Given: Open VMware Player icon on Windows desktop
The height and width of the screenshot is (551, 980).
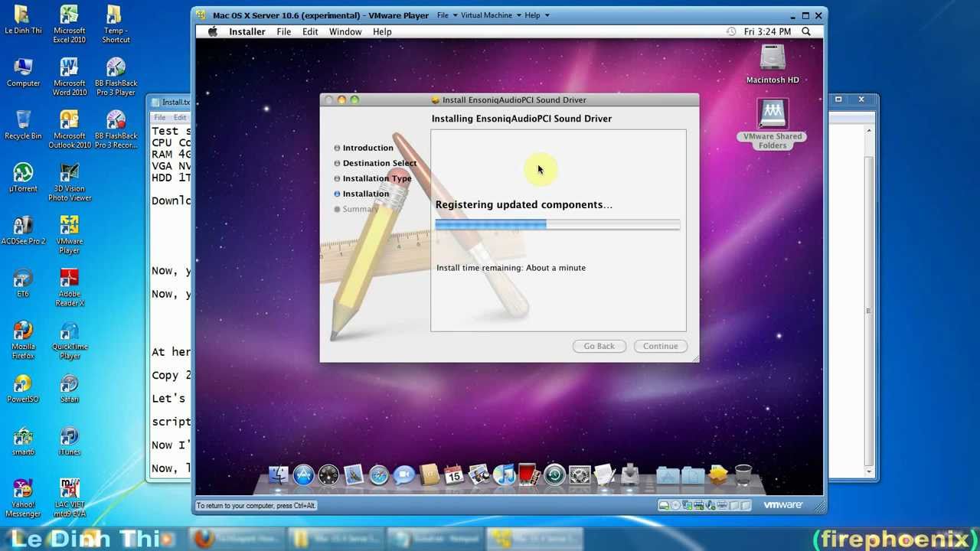Looking at the screenshot, I should 69,234.
